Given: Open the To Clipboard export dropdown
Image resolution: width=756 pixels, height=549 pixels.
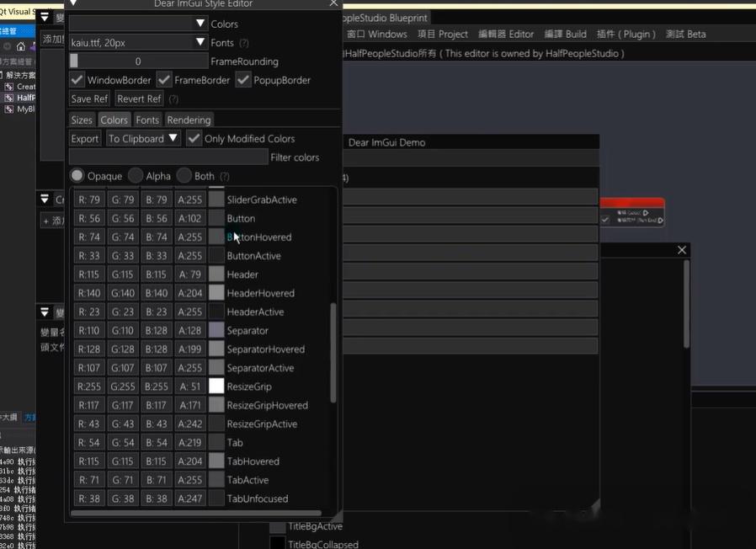Looking at the screenshot, I should [141, 138].
